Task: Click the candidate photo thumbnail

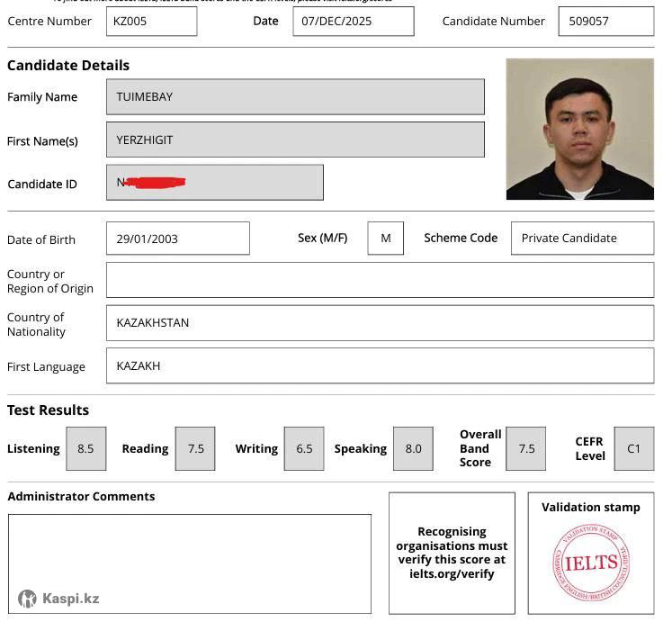Action: click(579, 129)
